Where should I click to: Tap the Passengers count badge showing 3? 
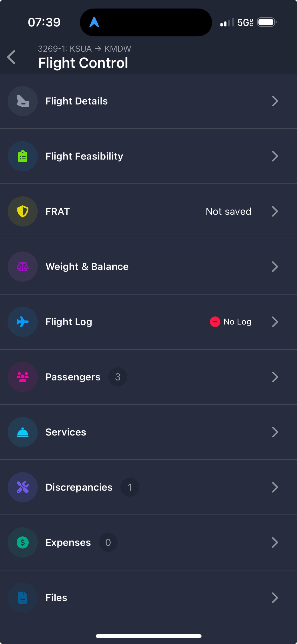coord(118,377)
